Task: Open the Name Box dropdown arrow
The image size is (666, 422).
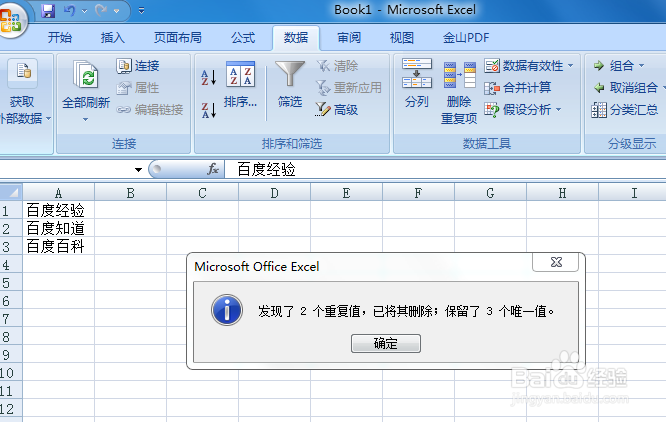Action: coord(138,170)
